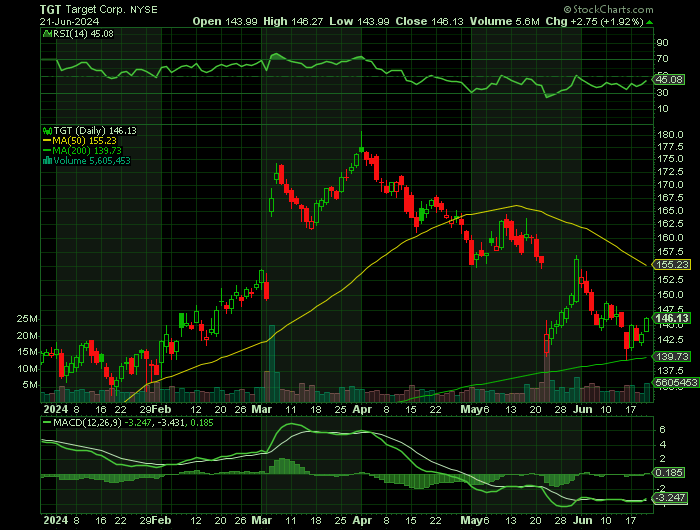
Task: Click the 5M volume axis label
Action: (x=30, y=385)
